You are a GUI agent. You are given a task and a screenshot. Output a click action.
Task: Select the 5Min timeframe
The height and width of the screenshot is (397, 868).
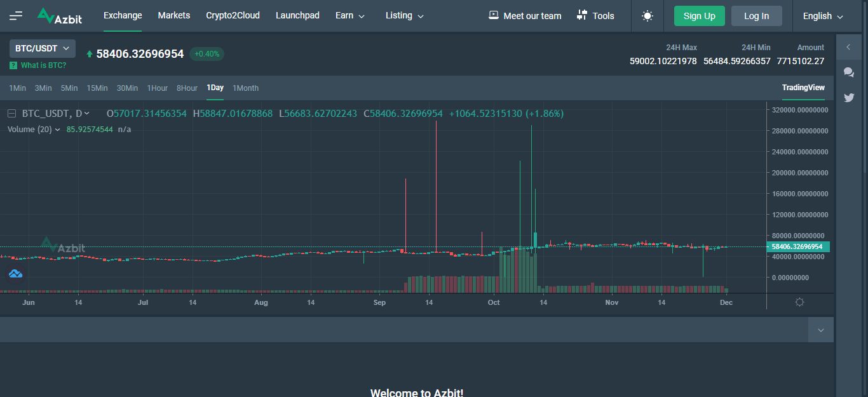[x=69, y=88]
